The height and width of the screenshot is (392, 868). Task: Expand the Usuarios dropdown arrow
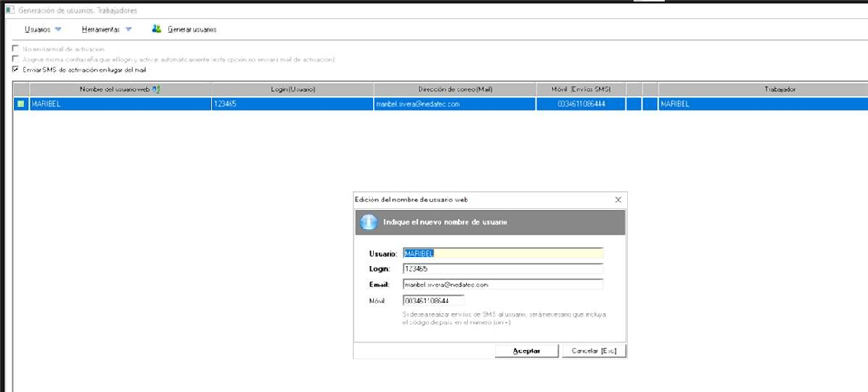(x=58, y=29)
